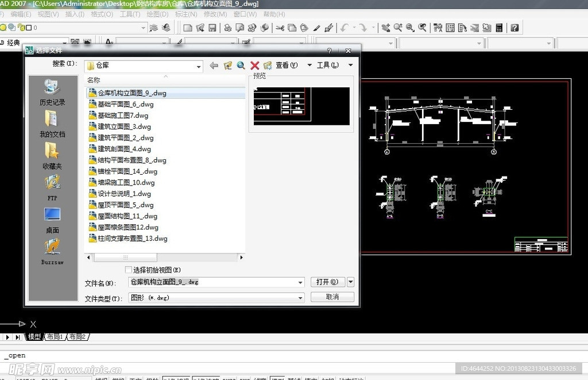Click the red X Delete icon in dialog
Screen dimensions: 588x380
click(x=254, y=66)
